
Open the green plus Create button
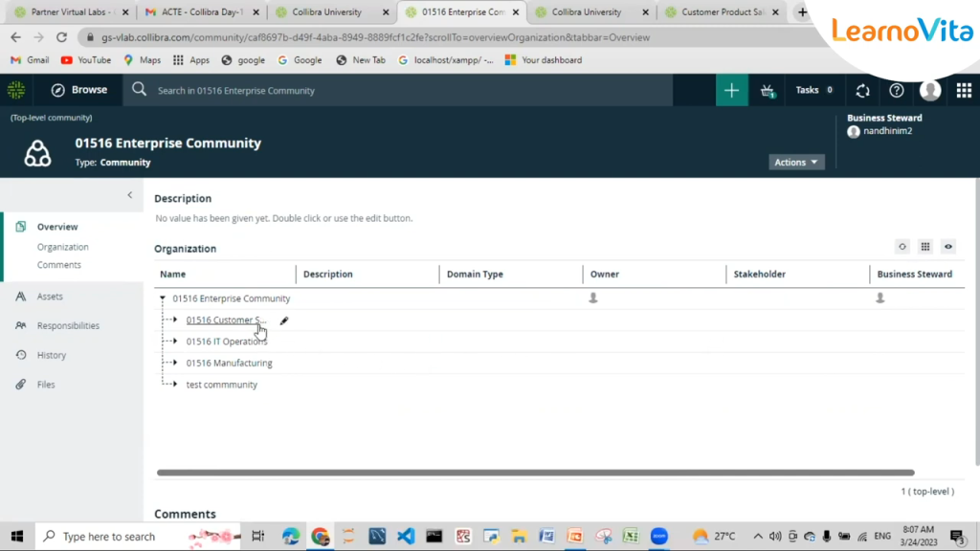point(731,90)
